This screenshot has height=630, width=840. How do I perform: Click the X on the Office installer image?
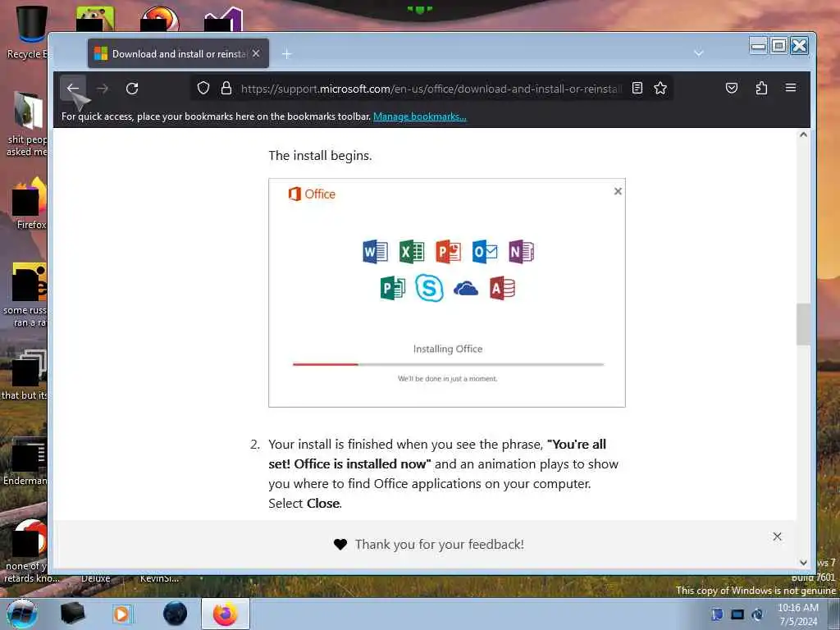click(618, 191)
